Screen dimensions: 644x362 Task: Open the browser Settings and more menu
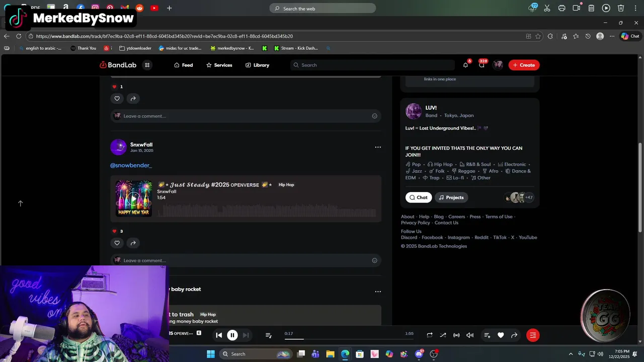pos(612,36)
